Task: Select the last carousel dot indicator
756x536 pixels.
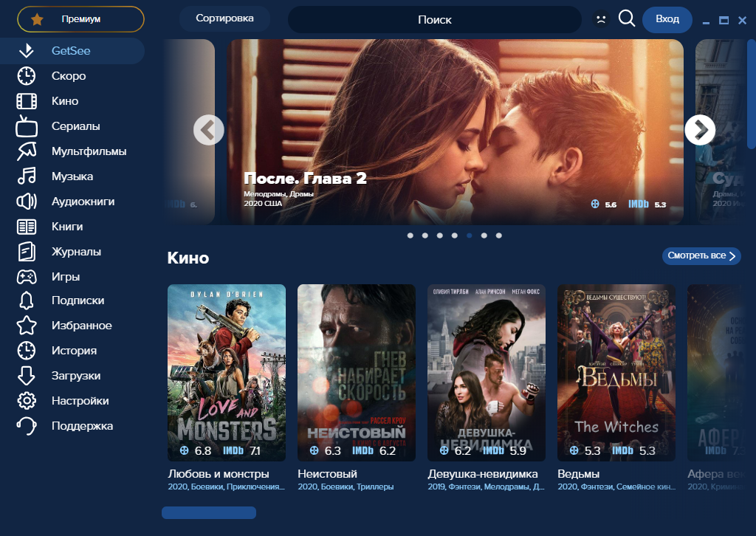Action: (x=499, y=236)
